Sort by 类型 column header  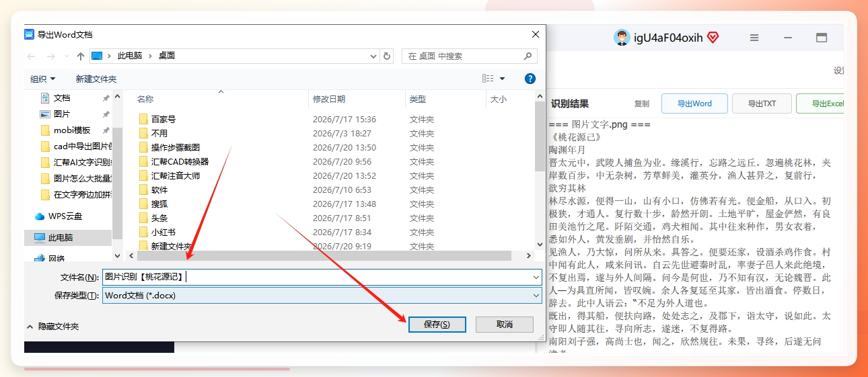pos(418,99)
